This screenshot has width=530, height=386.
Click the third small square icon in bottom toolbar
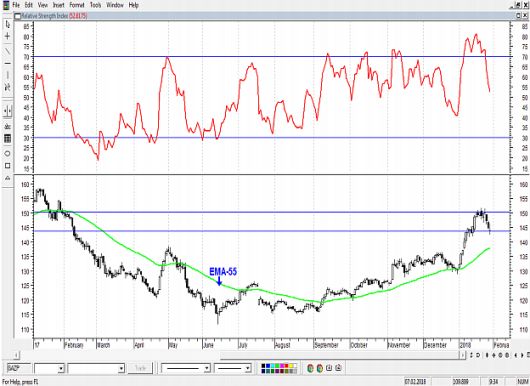(329, 368)
